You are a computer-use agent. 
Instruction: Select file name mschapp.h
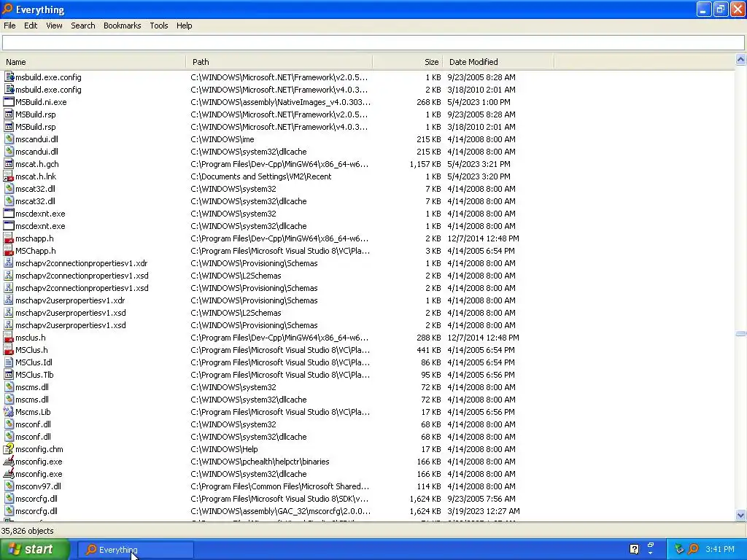pyautogui.click(x=34, y=238)
